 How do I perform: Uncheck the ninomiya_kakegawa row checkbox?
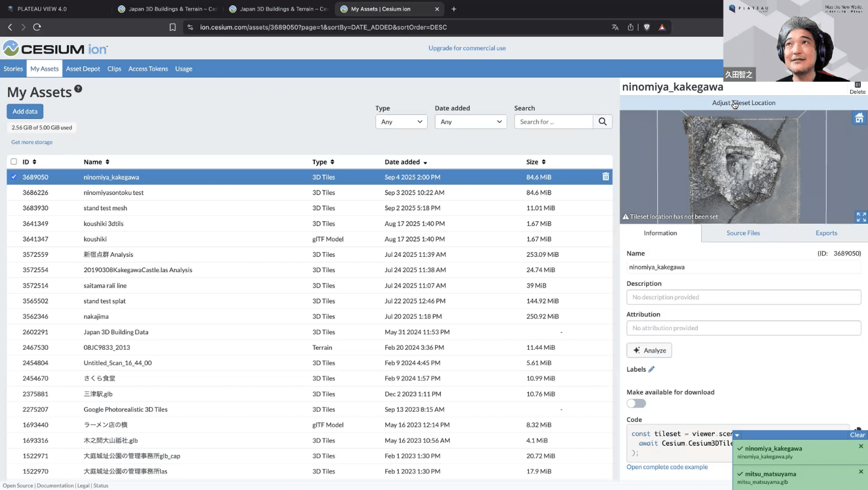pyautogui.click(x=14, y=177)
